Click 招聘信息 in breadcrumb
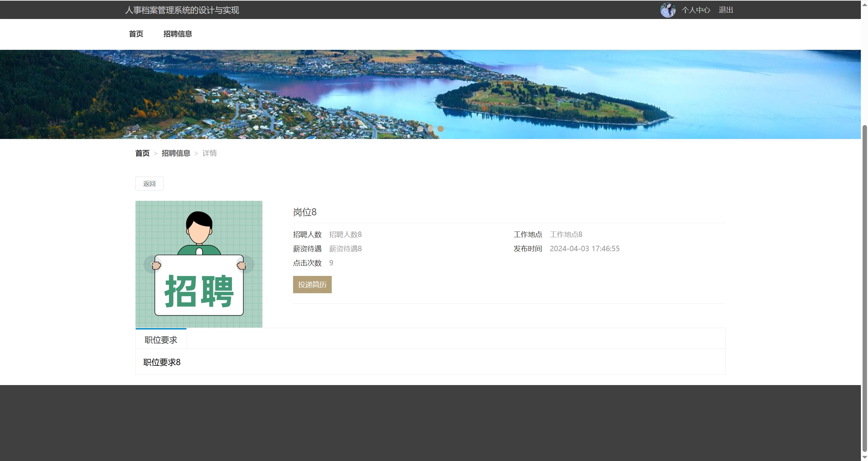868x461 pixels. pyautogui.click(x=176, y=153)
